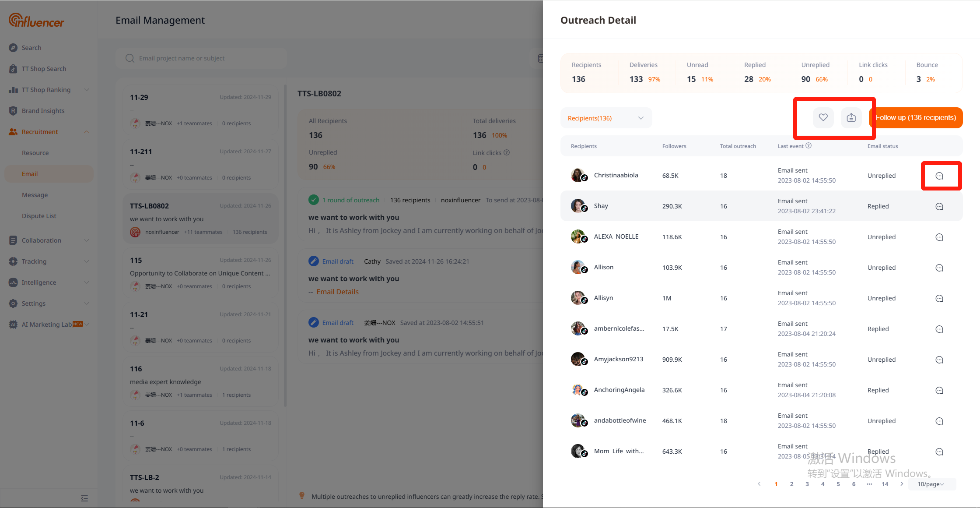The image size is (980, 508).
Task: Expand the Collaboration sidebar menu
Action: pyautogui.click(x=86, y=240)
